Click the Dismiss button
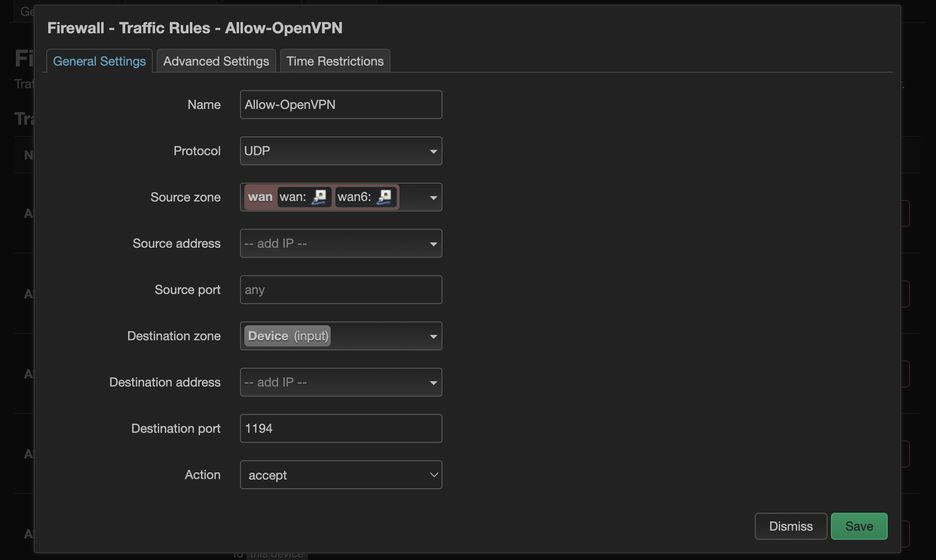Image resolution: width=936 pixels, height=560 pixels. pyautogui.click(x=791, y=526)
